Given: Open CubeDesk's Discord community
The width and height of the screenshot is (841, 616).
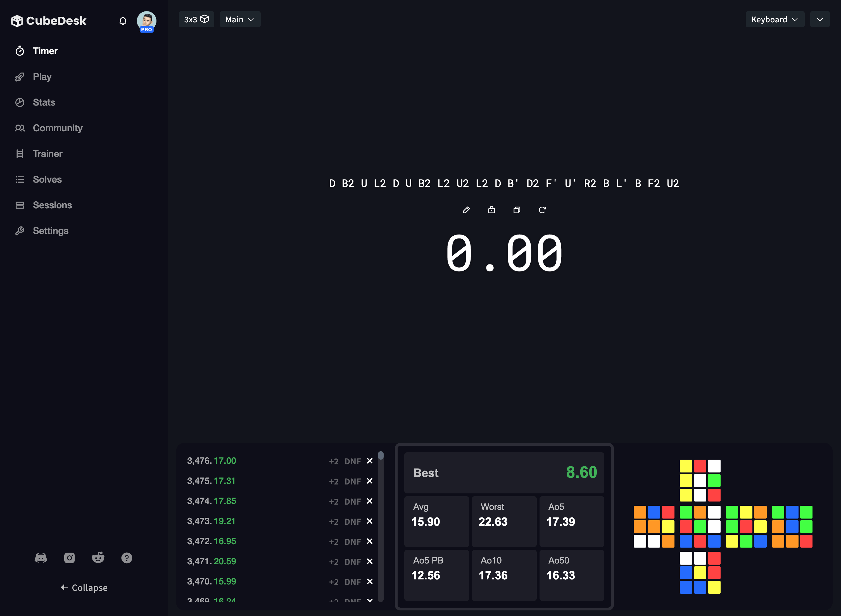Looking at the screenshot, I should click(x=41, y=558).
